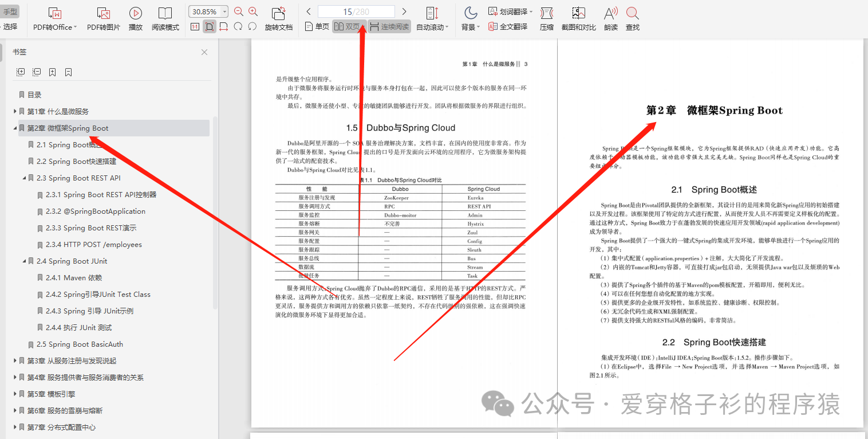Expand 第4章 服务提供者与服务消费者的关系
This screenshot has height=439, width=868.
15,378
